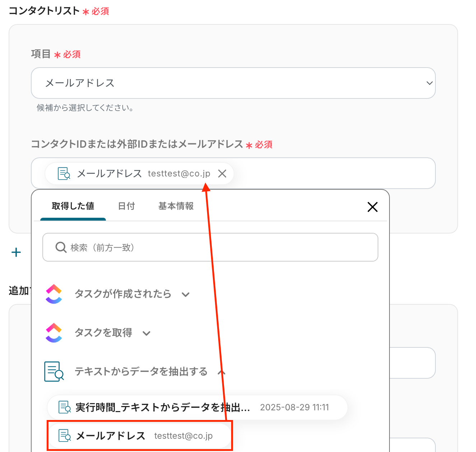
Task: Click the コンタクトID input field's empty area
Action: point(334,174)
